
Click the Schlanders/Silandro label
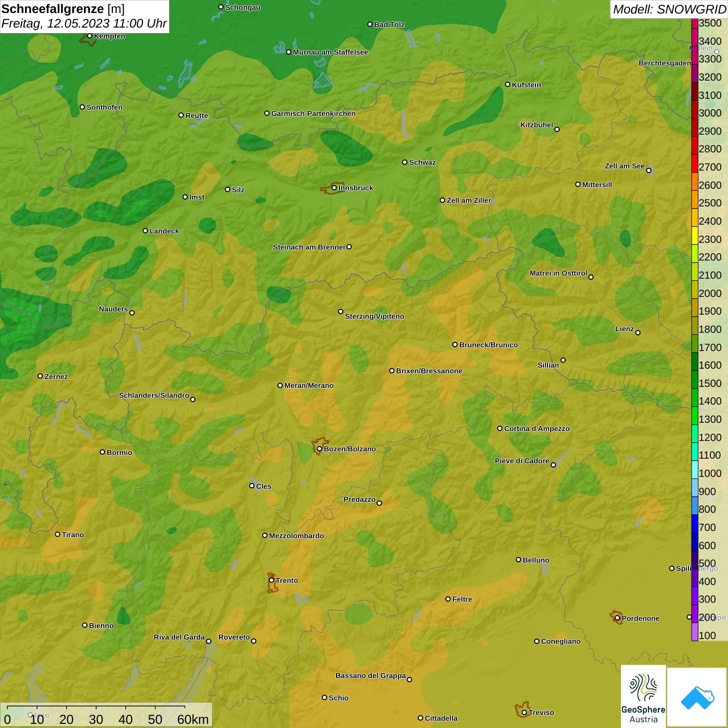(x=154, y=395)
